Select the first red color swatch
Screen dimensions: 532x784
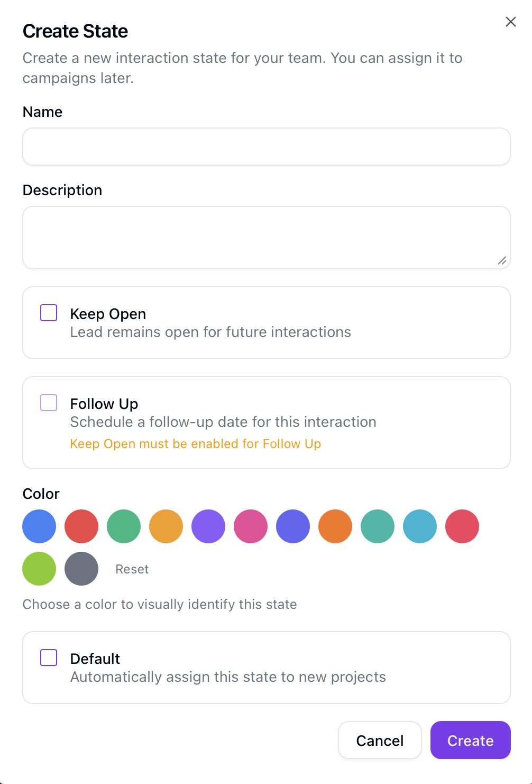pos(81,526)
